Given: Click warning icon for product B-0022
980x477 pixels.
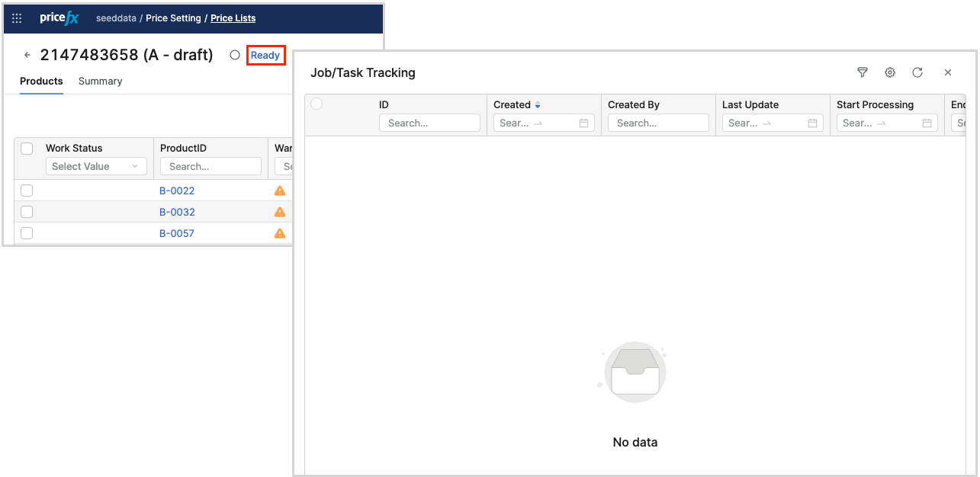Looking at the screenshot, I should click(x=280, y=190).
